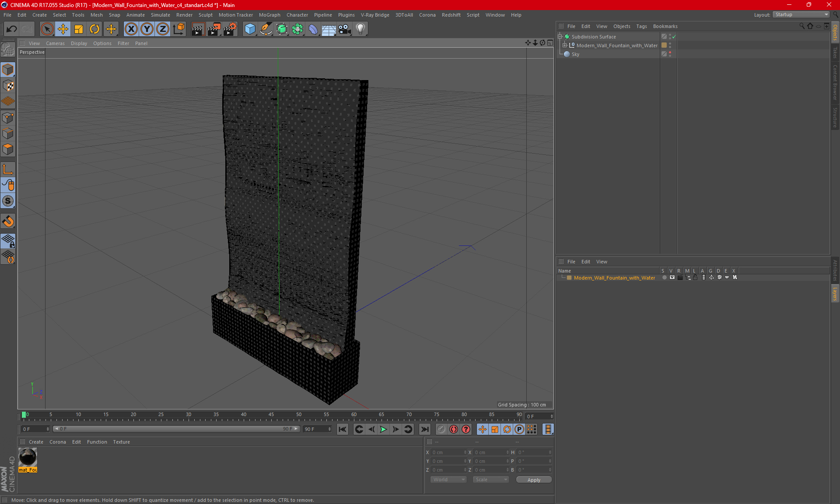Open the viewport Cameras menu
Screen dimensions: 840x504
click(55, 43)
